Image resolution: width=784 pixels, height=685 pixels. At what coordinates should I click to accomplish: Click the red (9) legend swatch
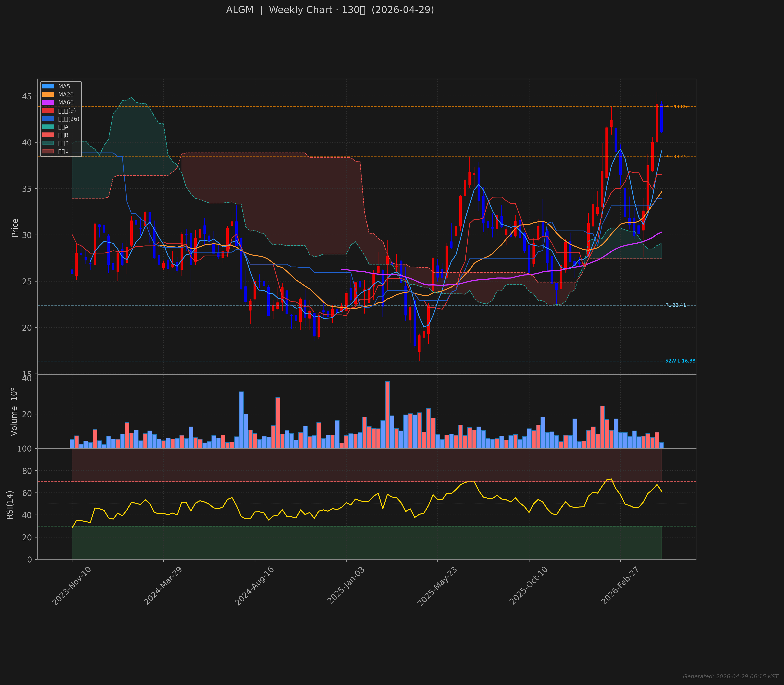point(48,111)
